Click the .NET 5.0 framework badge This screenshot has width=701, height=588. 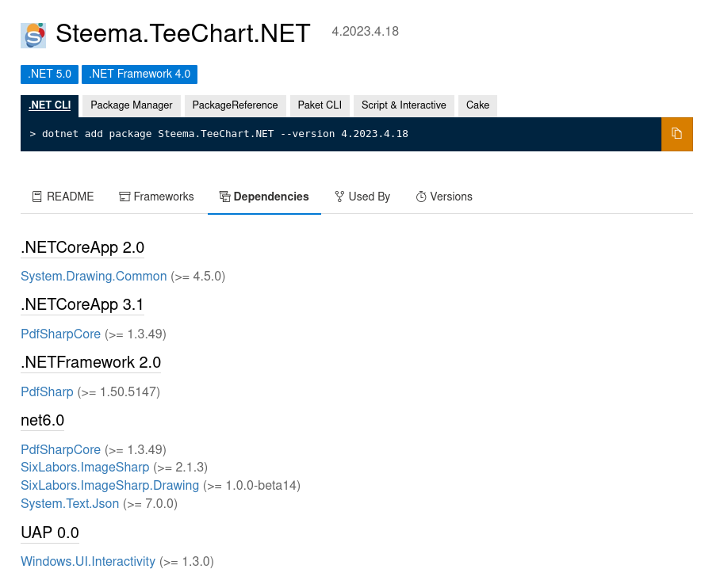[x=50, y=74]
